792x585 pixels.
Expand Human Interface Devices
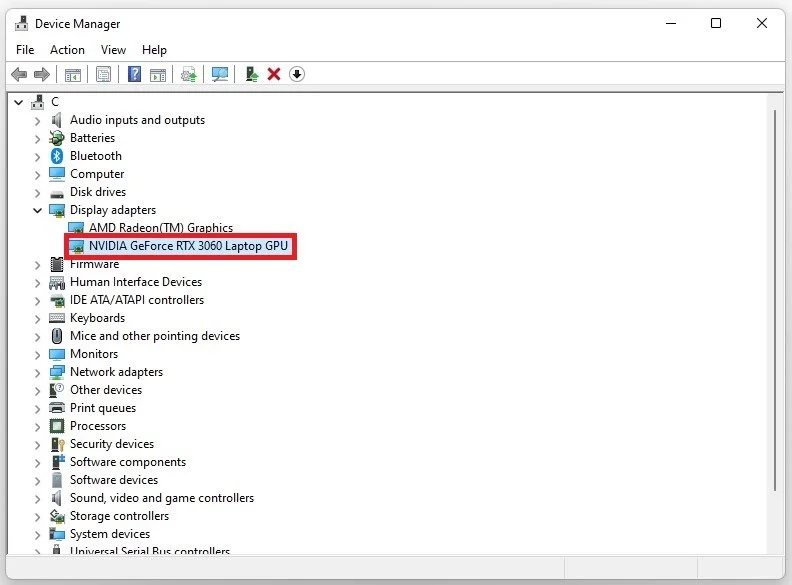click(x=37, y=283)
